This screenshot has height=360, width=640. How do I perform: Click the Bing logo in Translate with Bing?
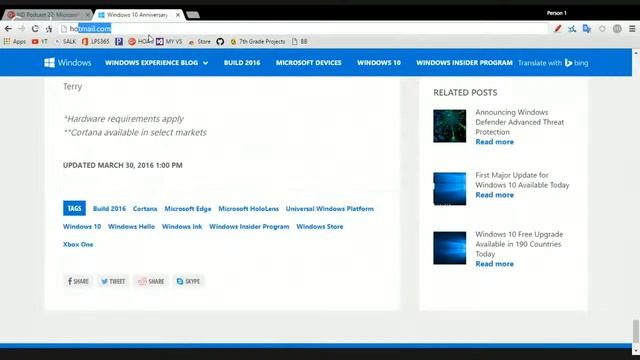[576, 63]
